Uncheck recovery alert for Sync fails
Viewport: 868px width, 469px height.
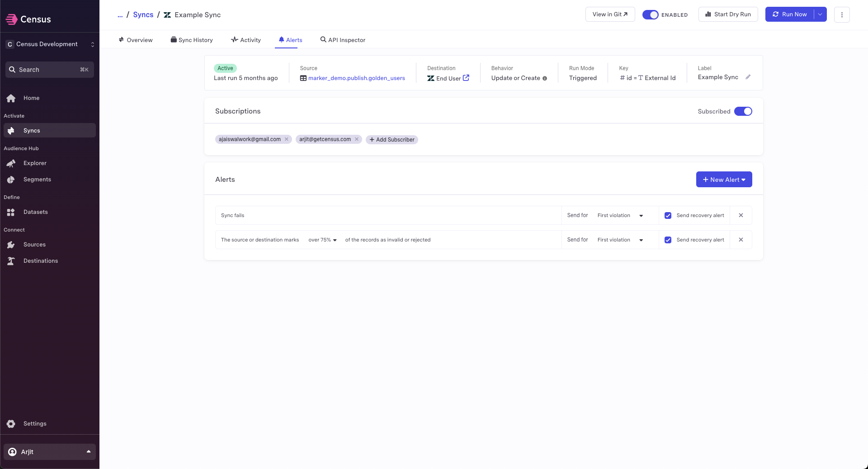pos(668,216)
